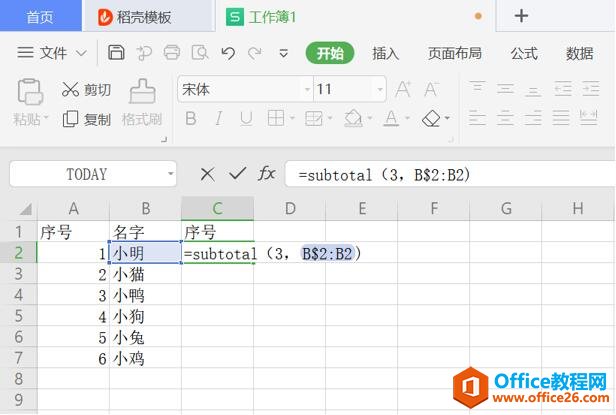Confirm formula with checkmark
The image size is (616, 415).
tap(237, 173)
